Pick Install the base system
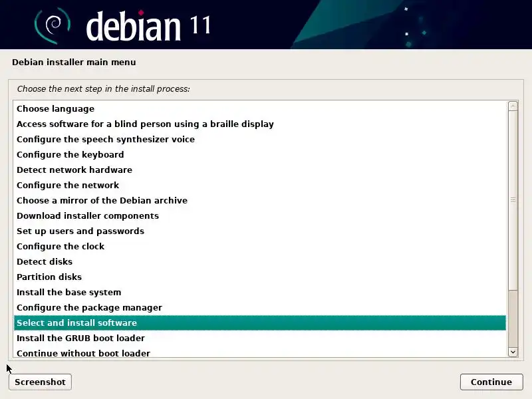532x399 pixels. [x=260, y=292]
